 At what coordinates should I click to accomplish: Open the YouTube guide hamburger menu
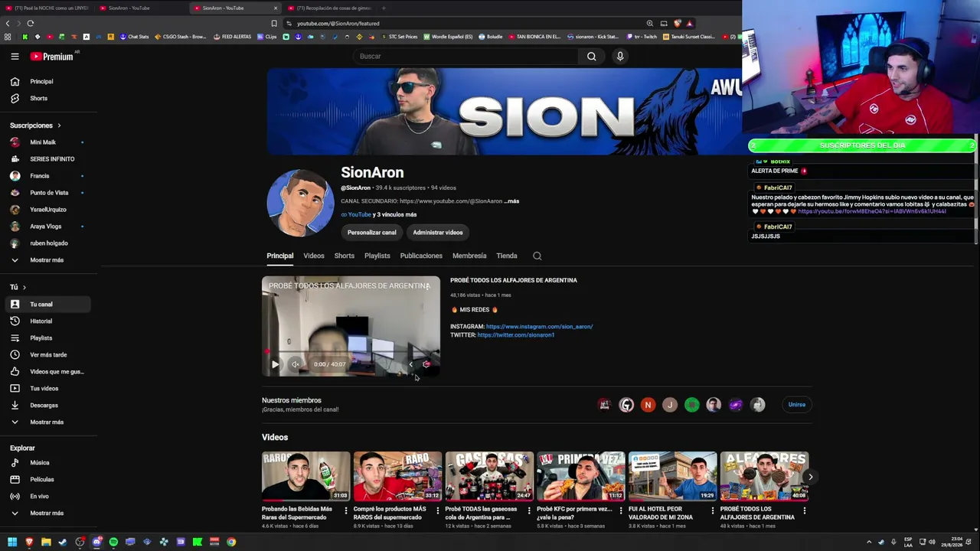point(15,56)
